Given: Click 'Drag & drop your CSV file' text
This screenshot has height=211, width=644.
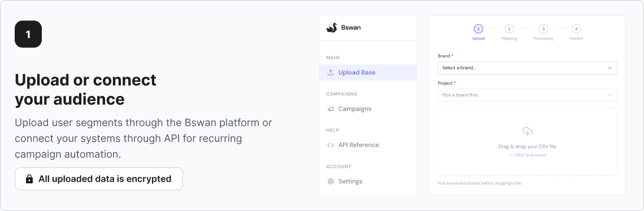Looking at the screenshot, I should [x=528, y=147].
